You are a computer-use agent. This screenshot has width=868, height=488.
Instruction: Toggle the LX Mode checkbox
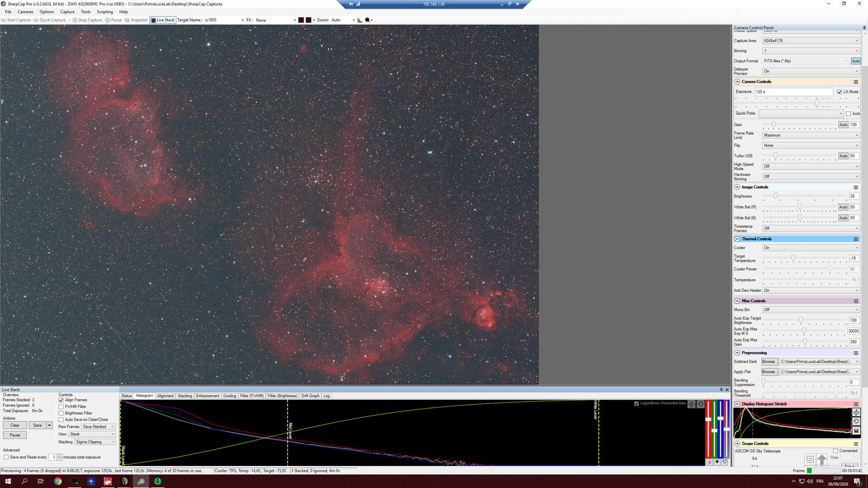tap(839, 92)
